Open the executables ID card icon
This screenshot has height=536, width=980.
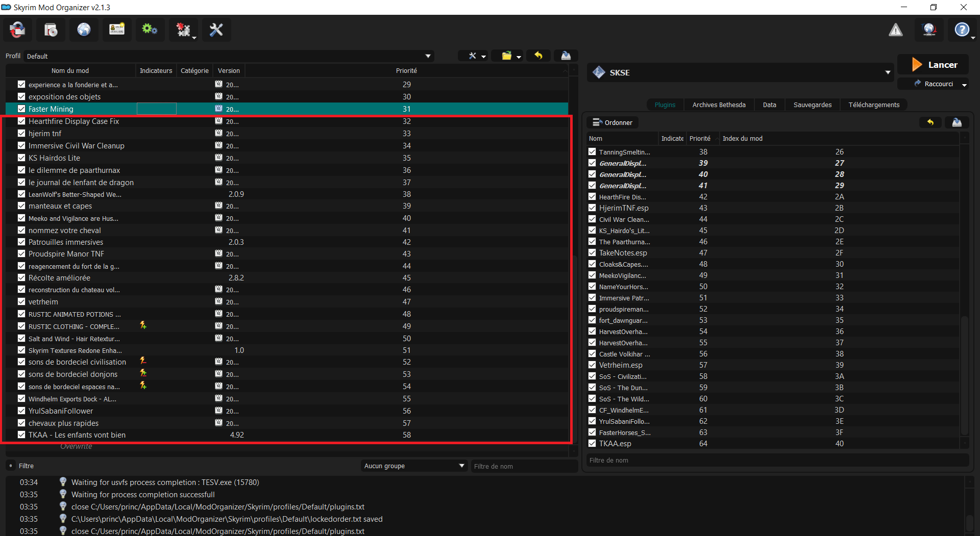(117, 30)
